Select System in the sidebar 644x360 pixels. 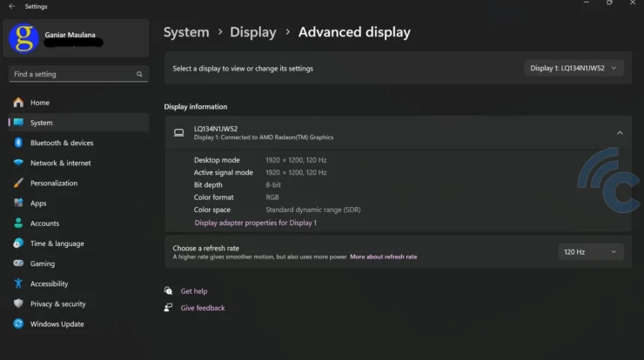pos(78,123)
